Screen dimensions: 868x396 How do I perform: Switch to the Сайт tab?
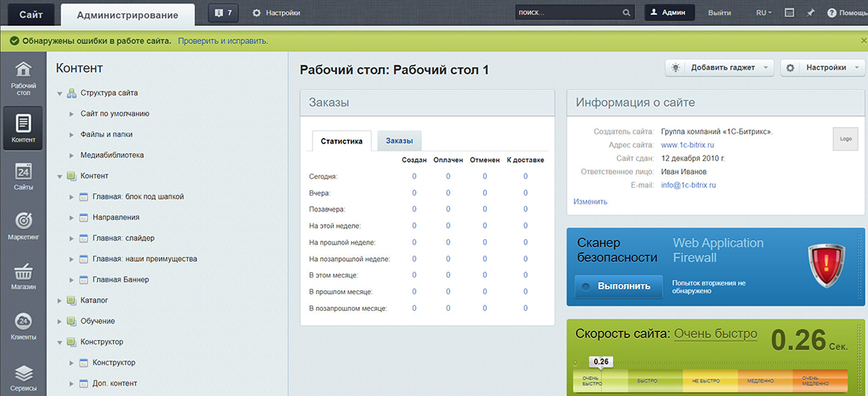click(31, 14)
